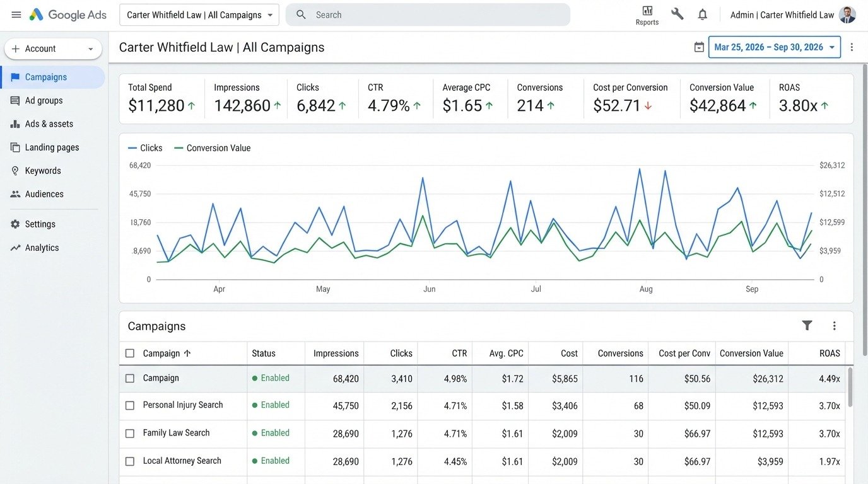Open the notifications bell
This screenshot has width=868, height=484.
tap(703, 14)
